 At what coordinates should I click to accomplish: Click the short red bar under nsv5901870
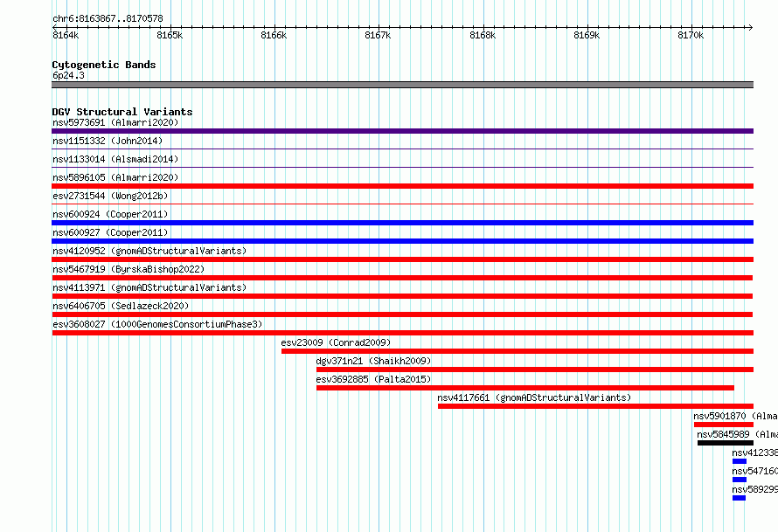[x=724, y=425]
